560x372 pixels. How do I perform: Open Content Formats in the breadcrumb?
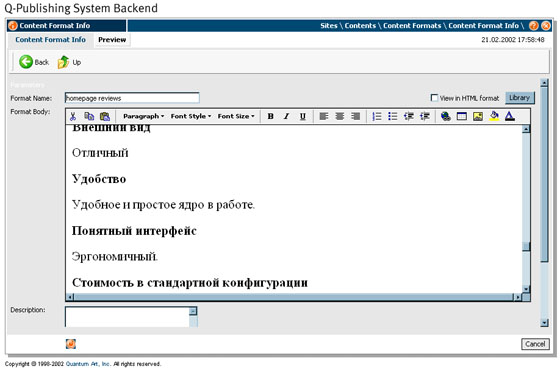click(412, 26)
